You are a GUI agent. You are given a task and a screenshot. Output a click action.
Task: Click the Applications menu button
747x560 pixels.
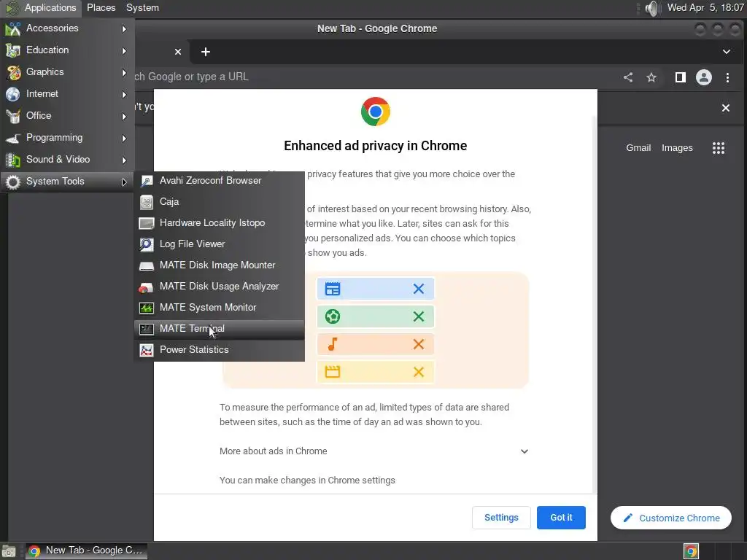[x=41, y=7]
